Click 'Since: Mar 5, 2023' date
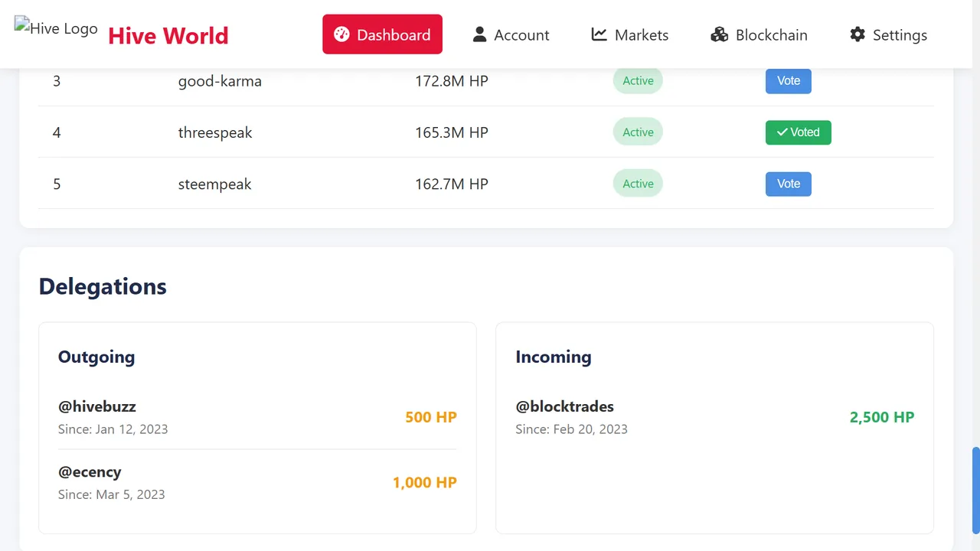Screen dimensions: 980x551 [112, 494]
